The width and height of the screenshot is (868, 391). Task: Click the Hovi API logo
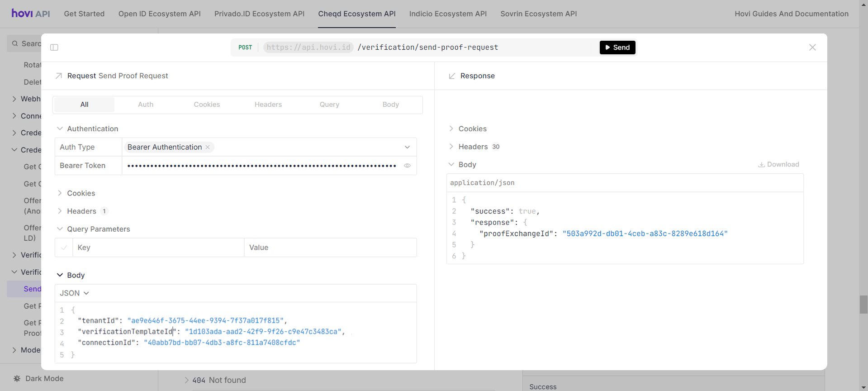(31, 14)
